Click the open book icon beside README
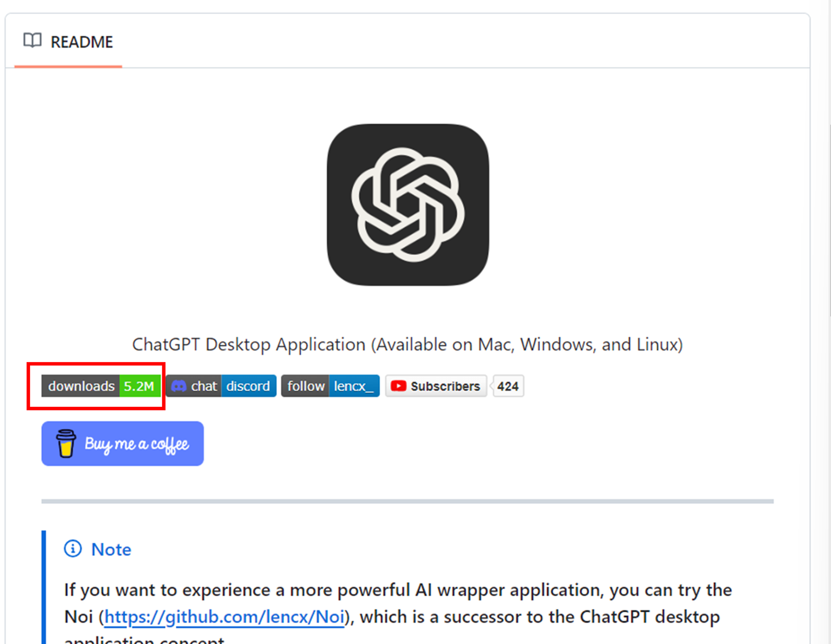 pos(32,40)
